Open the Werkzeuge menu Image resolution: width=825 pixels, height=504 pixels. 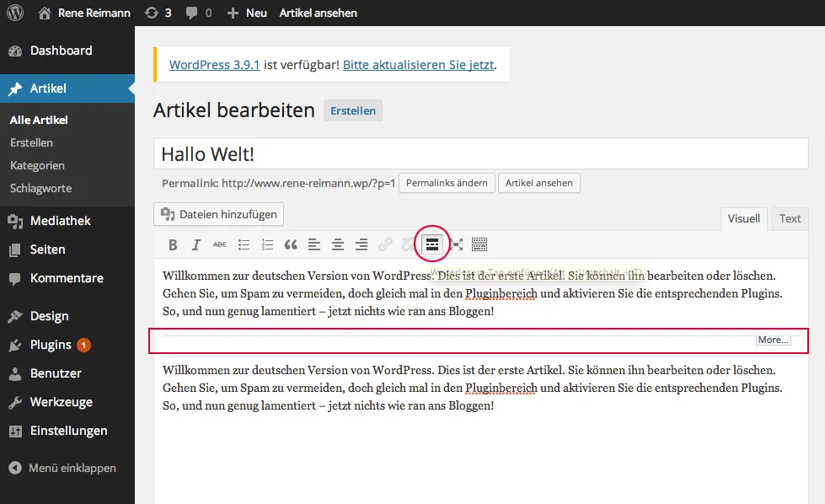[x=67, y=402]
